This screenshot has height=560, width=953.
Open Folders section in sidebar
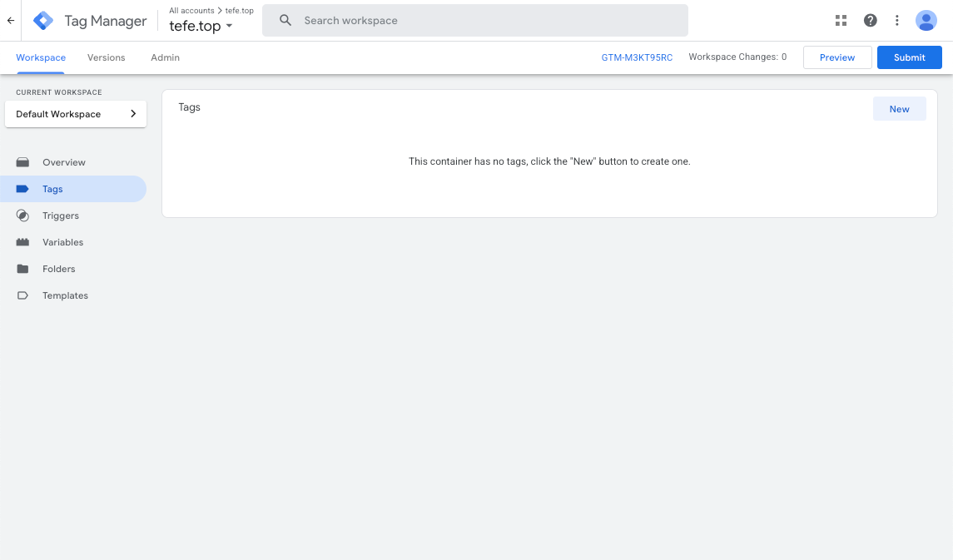(59, 269)
